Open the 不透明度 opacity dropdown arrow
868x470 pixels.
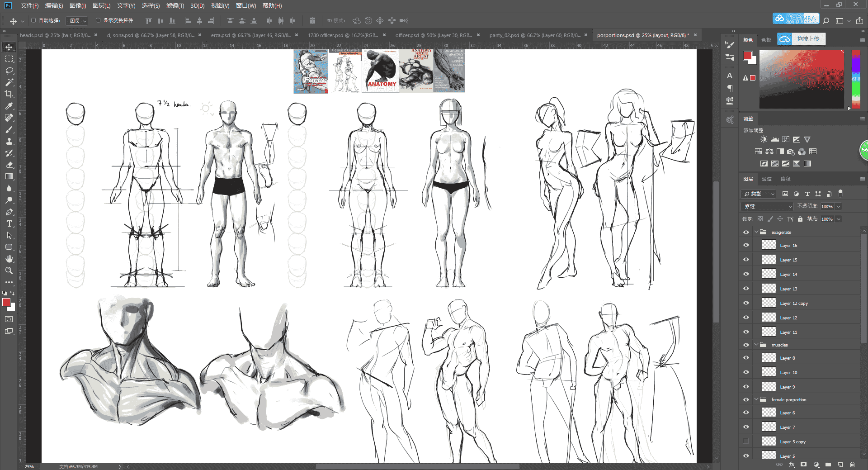point(839,206)
